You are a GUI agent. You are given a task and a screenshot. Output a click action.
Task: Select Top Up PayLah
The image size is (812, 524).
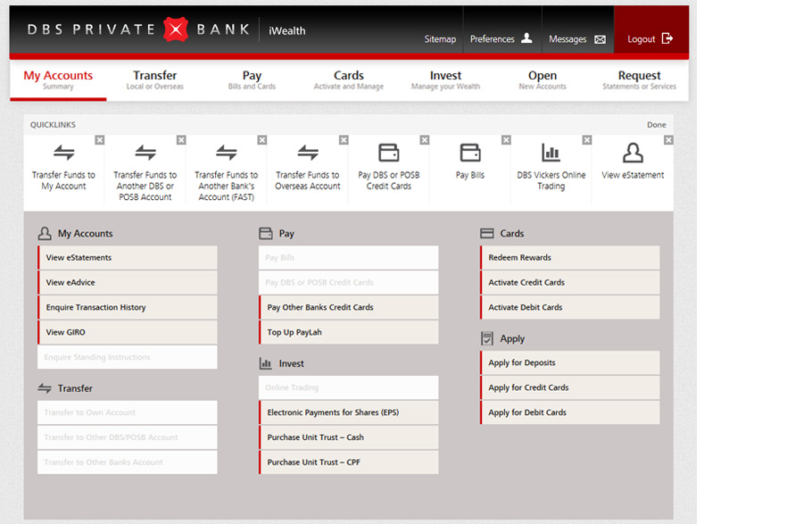(x=349, y=332)
